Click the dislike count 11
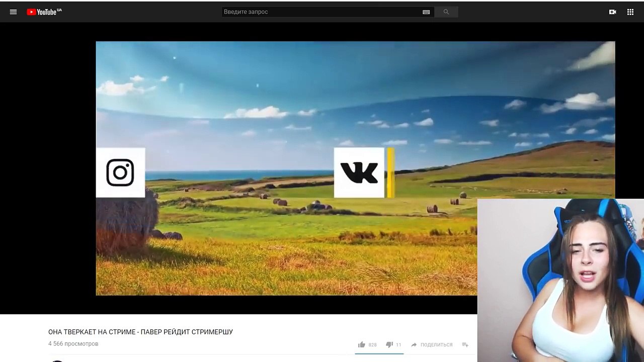The image size is (644, 362). [x=398, y=345]
